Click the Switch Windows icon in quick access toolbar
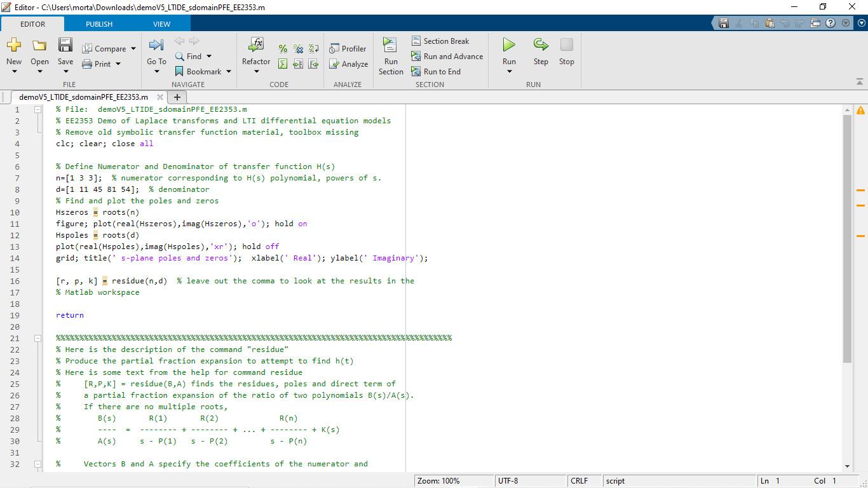 coord(815,23)
